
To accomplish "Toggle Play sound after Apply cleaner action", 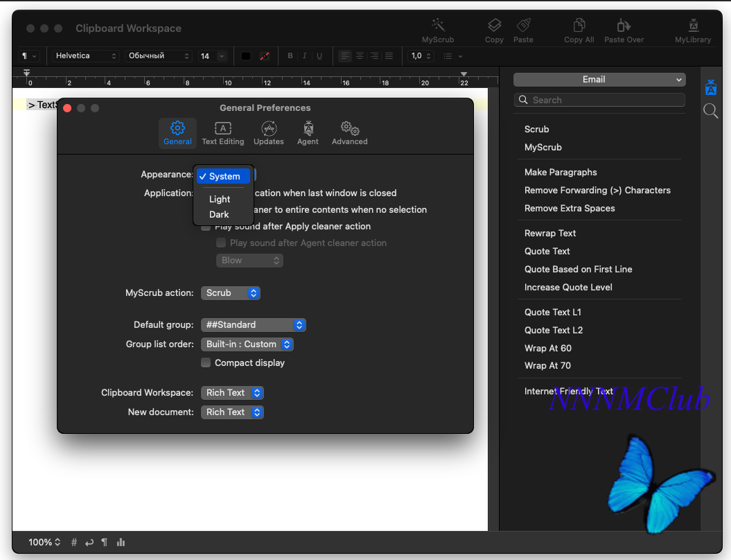I will click(x=206, y=227).
